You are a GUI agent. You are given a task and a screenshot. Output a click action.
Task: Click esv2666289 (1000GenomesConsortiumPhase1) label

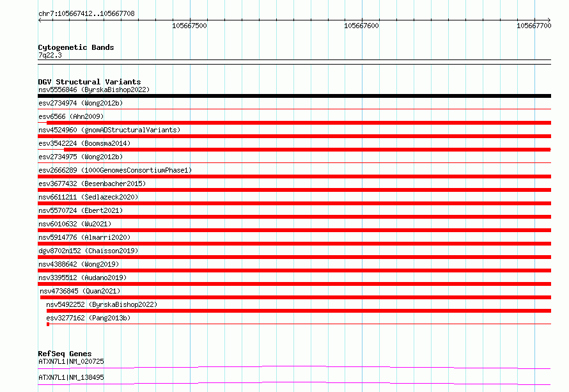coord(115,170)
